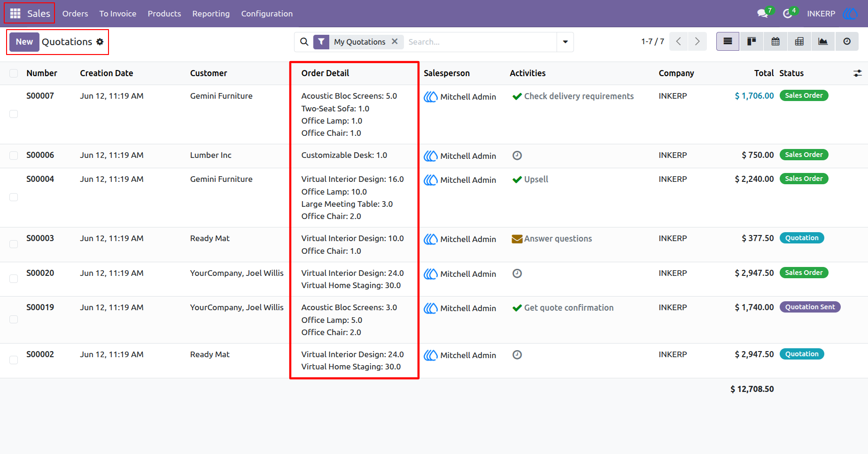Expand the search options dropdown arrow
The height and width of the screenshot is (454, 868).
point(565,42)
